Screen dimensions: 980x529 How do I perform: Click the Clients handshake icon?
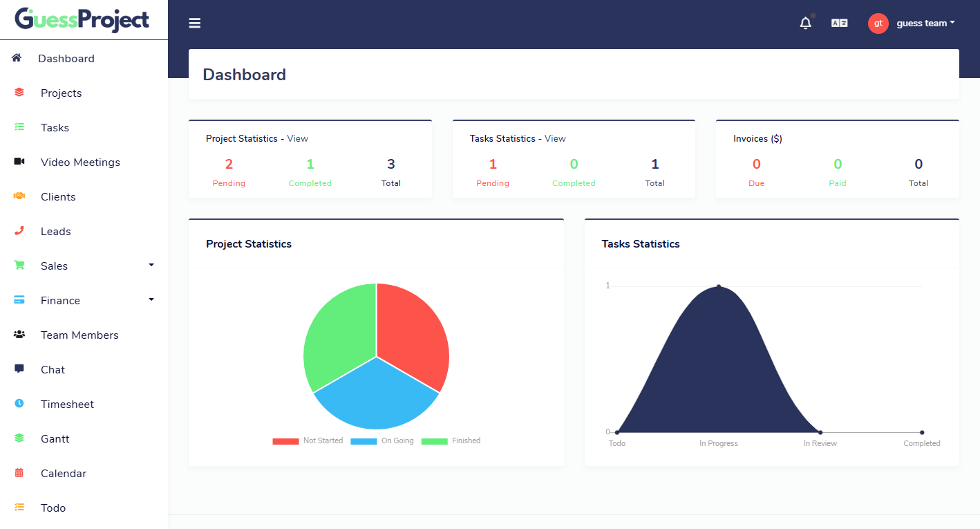point(19,196)
